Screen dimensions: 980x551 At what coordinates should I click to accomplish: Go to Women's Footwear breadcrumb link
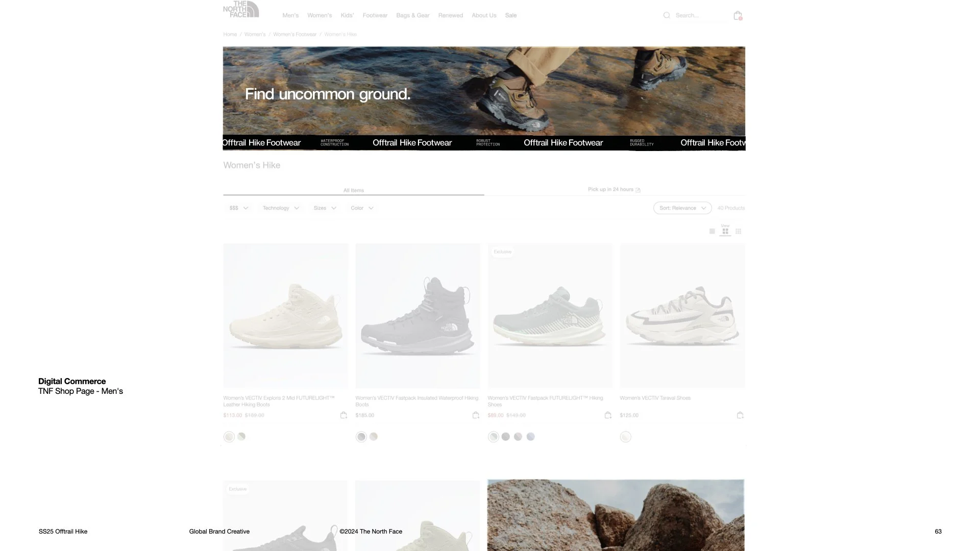295,34
